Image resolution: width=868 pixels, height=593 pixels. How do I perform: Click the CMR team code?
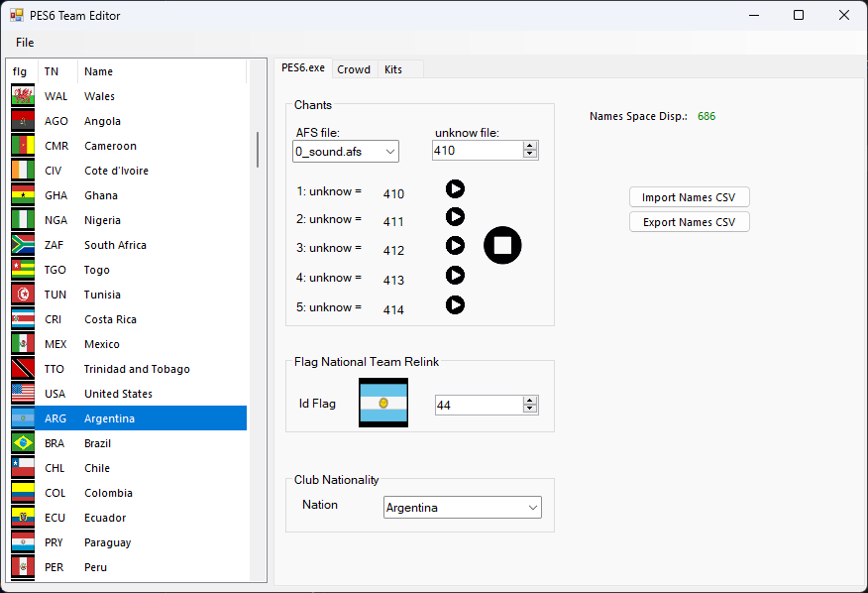[56, 146]
